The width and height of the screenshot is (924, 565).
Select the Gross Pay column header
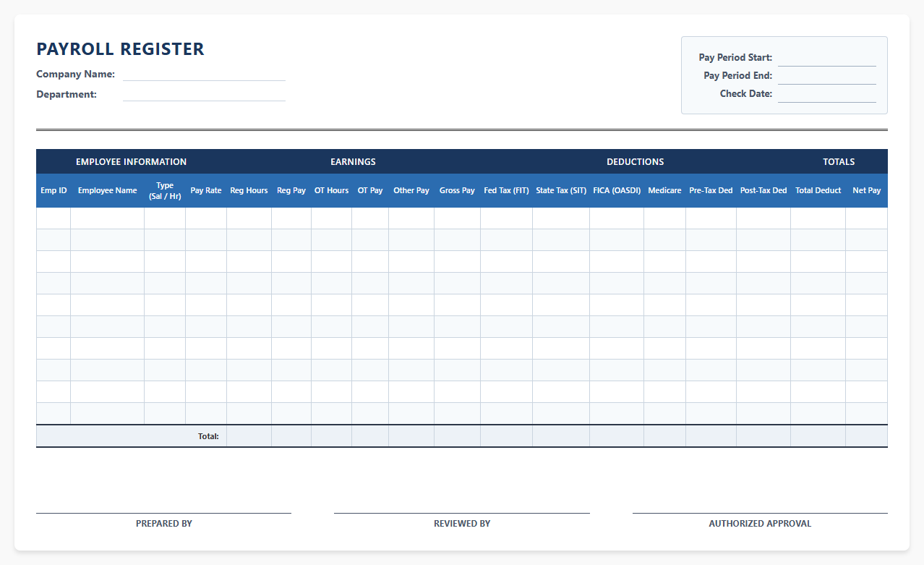(x=457, y=191)
